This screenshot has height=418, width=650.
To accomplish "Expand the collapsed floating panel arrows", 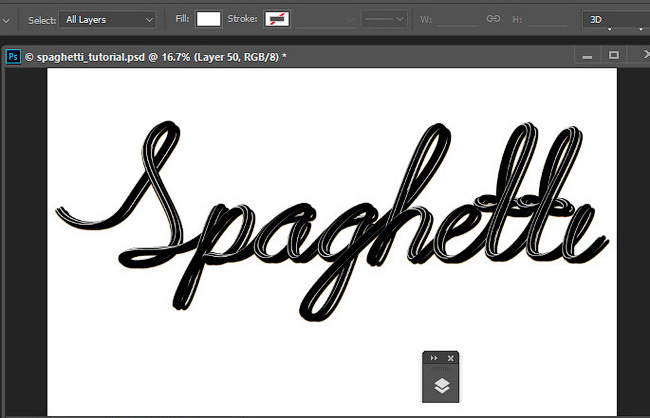I will [x=434, y=358].
